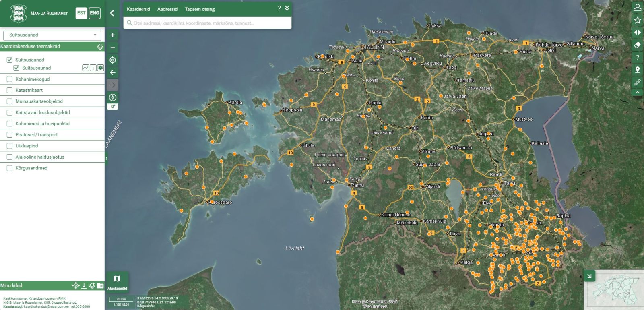
Task: Open the measuring ruler tool
Action: [637, 82]
